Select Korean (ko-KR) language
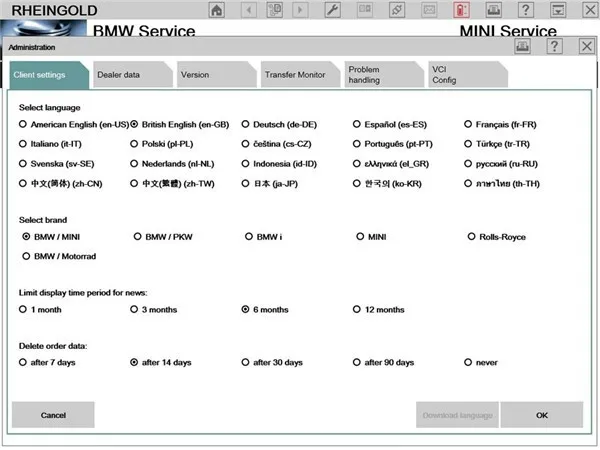 (387, 184)
